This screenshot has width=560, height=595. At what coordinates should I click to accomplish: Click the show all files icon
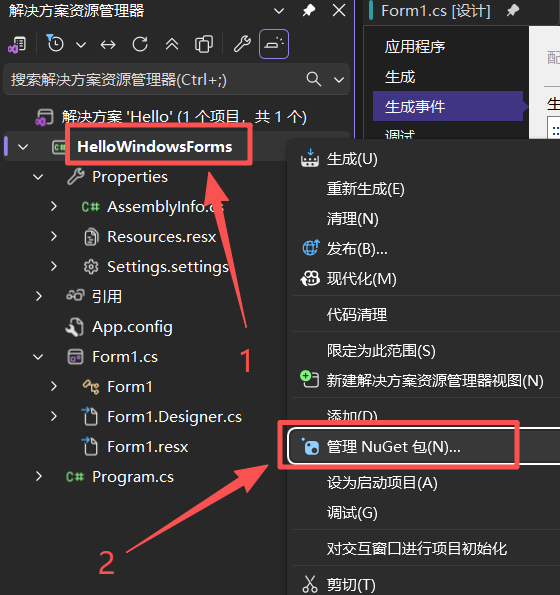204,44
